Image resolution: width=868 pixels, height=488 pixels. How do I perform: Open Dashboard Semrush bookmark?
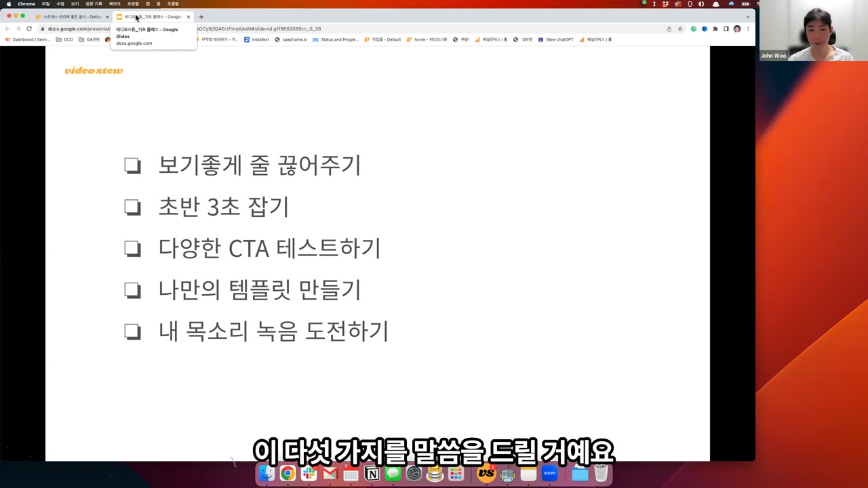click(x=28, y=39)
